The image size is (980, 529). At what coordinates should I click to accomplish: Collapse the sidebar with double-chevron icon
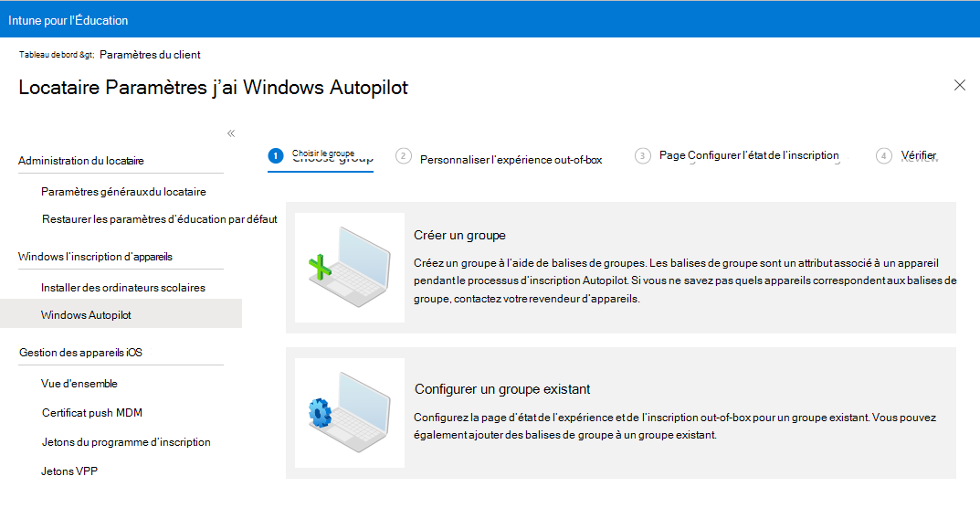pos(231,133)
